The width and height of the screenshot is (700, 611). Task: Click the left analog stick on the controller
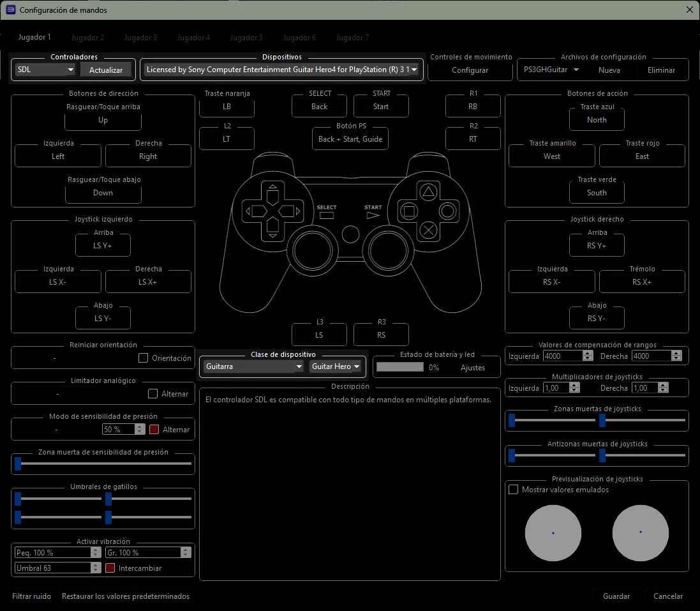pyautogui.click(x=313, y=250)
